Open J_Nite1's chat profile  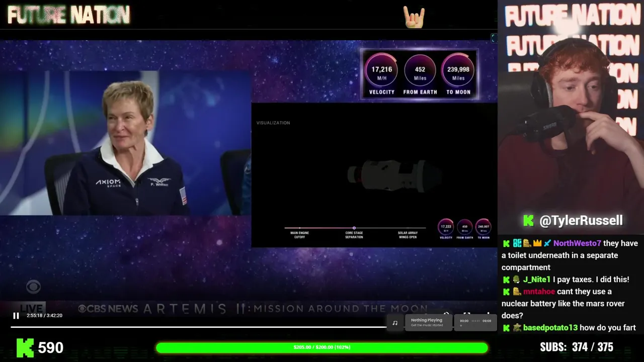point(537,280)
